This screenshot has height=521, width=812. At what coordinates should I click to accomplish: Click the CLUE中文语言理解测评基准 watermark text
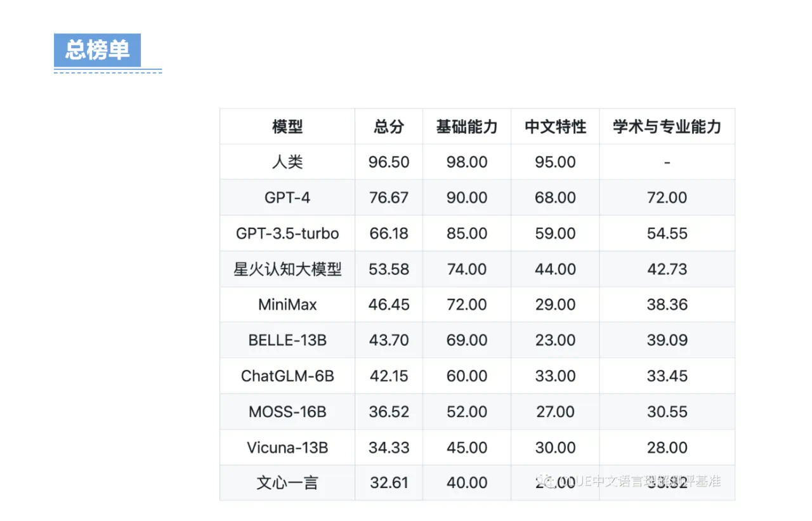point(638,481)
